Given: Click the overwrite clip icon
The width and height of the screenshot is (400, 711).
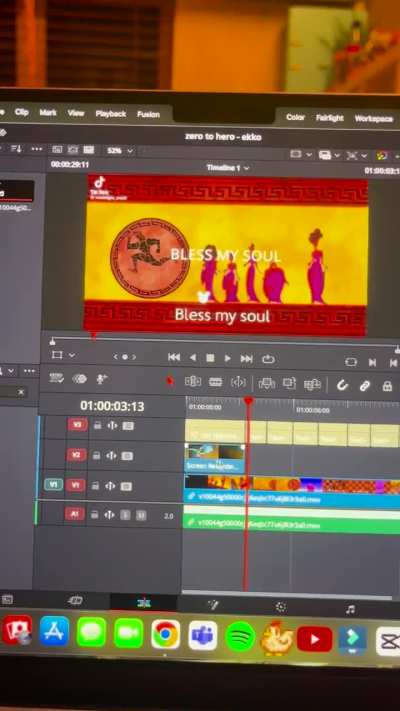Looking at the screenshot, I should [289, 384].
